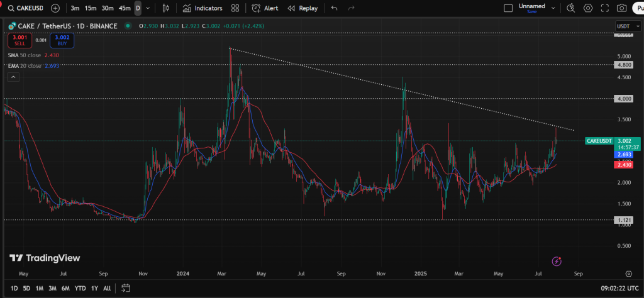Set date range to 1D

14,288
